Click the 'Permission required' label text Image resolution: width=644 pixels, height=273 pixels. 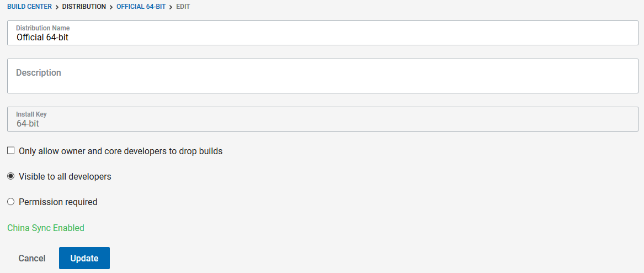(x=58, y=202)
